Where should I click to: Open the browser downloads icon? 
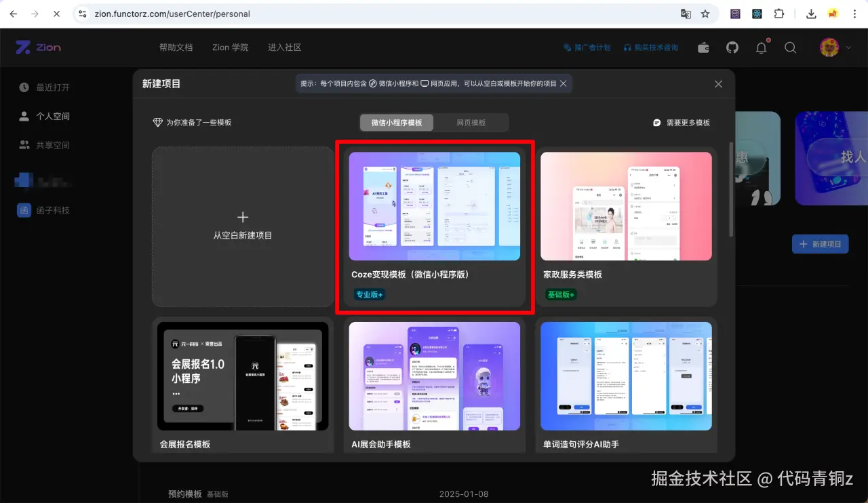[811, 14]
